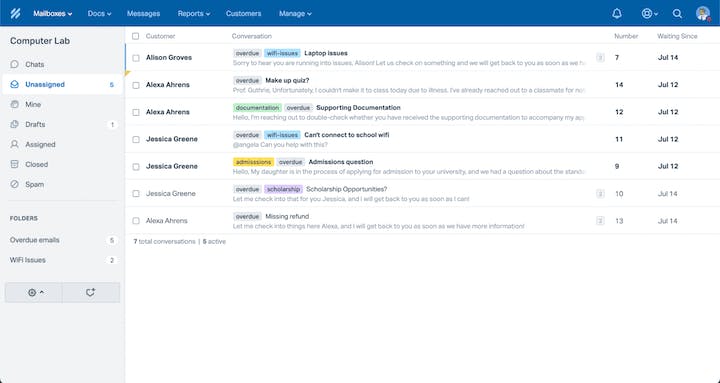Open the Make up quiz? conversation
The height and width of the screenshot is (383, 720).
tap(287, 80)
